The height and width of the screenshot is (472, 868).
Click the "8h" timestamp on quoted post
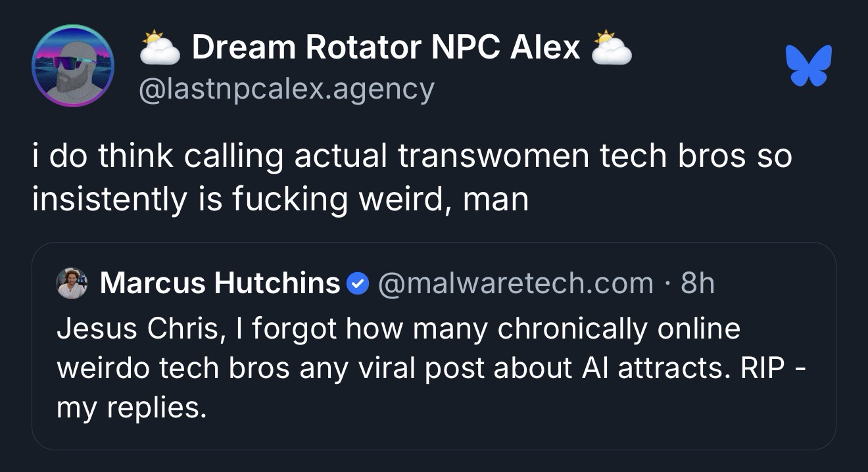[698, 283]
